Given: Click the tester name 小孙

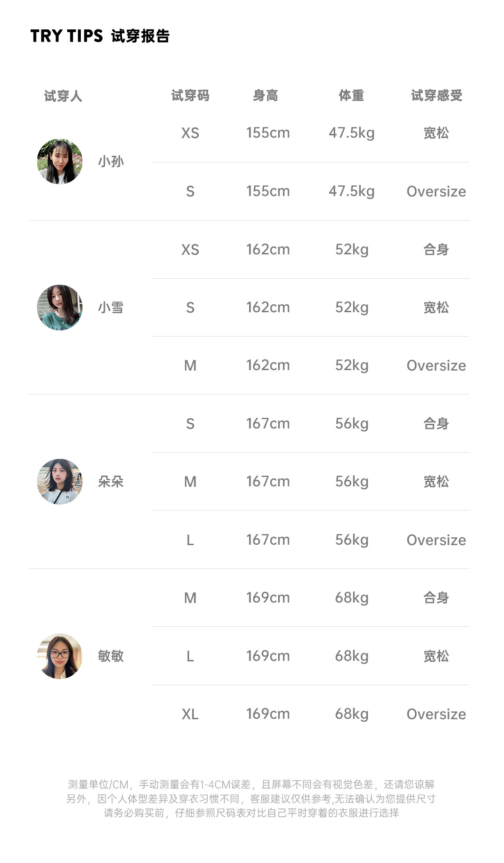Looking at the screenshot, I should click(111, 161).
